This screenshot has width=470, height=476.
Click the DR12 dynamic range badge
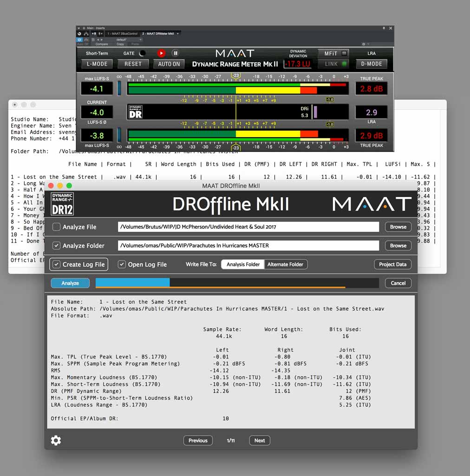tap(62, 204)
